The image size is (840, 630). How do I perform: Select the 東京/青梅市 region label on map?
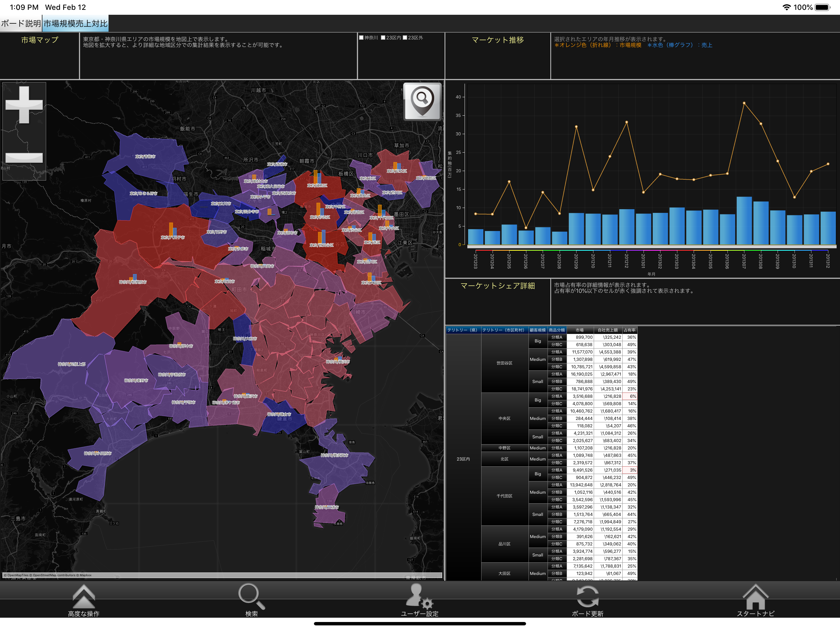[145, 157]
